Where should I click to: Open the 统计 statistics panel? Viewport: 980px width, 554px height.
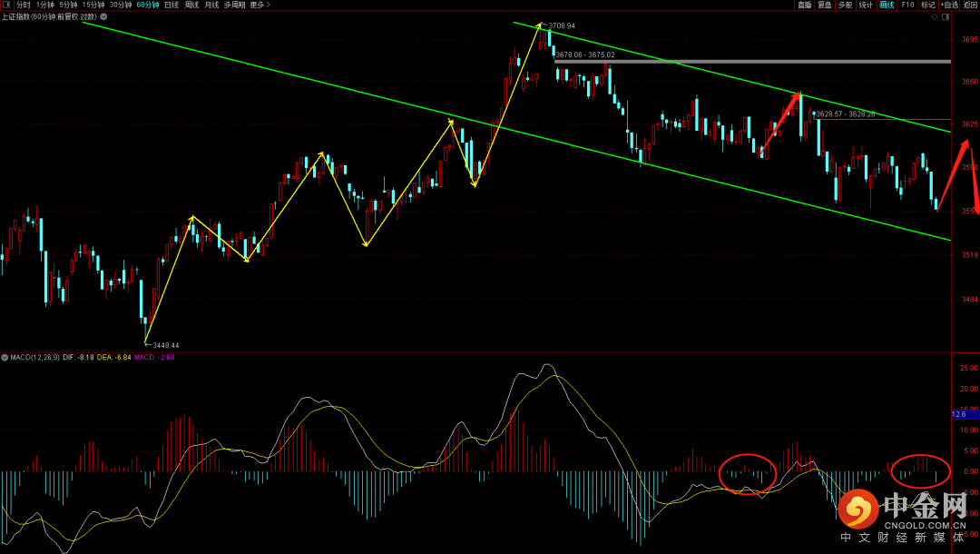coord(866,5)
